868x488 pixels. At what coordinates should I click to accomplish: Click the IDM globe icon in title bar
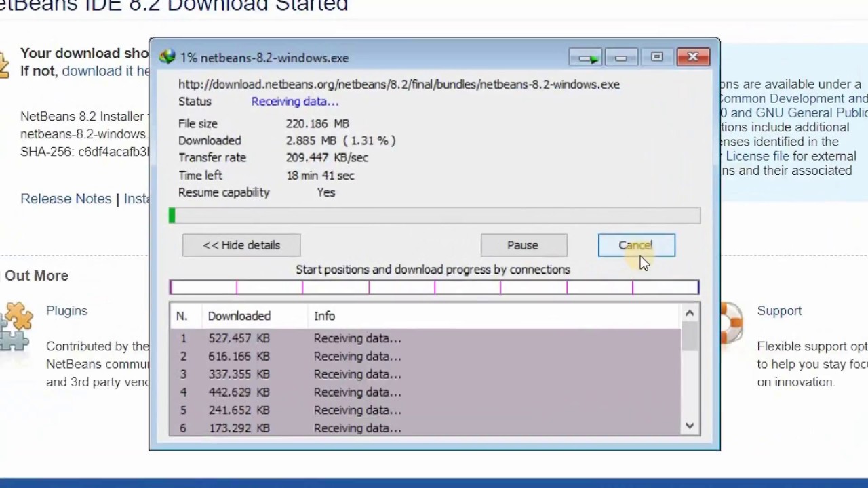click(x=167, y=58)
